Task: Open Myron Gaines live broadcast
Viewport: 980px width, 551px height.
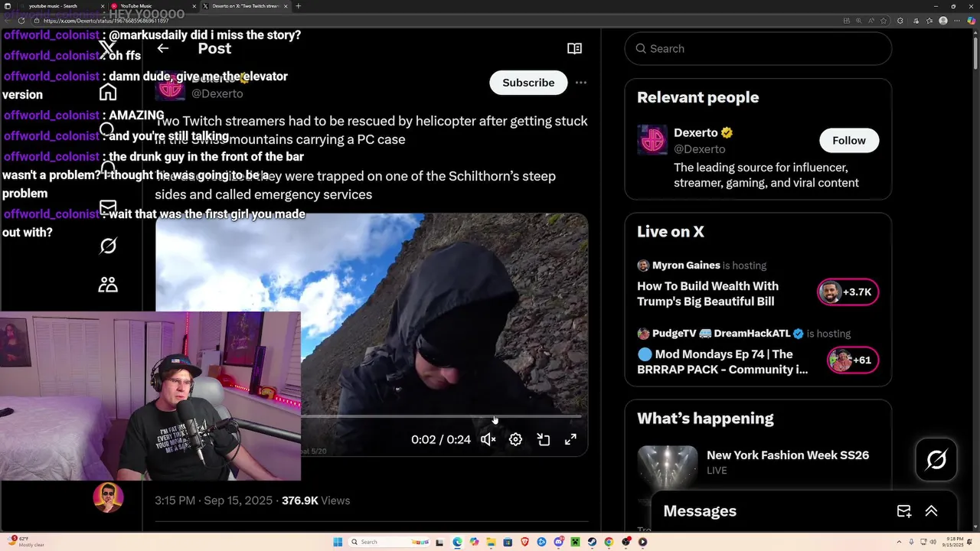Action: coord(707,294)
